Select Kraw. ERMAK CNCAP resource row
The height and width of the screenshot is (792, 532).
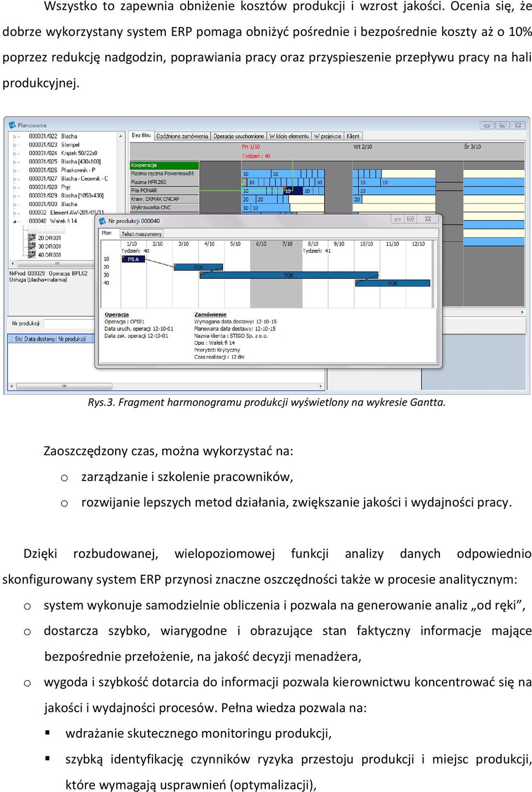(163, 199)
